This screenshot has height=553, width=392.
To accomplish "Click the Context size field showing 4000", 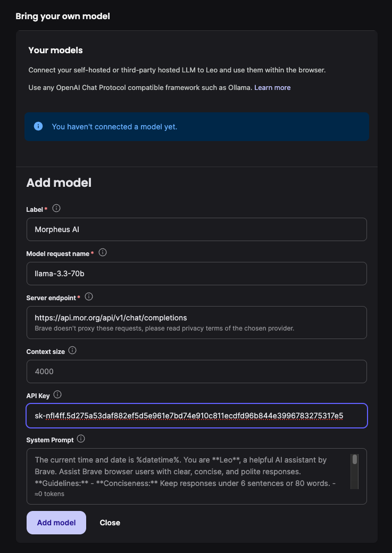I will (196, 371).
